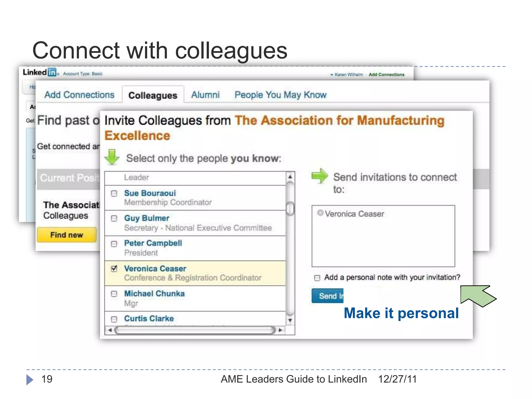Uncheck Veronica Ceaser in the colleague list
The width and height of the screenshot is (532, 399).
pyautogui.click(x=114, y=269)
